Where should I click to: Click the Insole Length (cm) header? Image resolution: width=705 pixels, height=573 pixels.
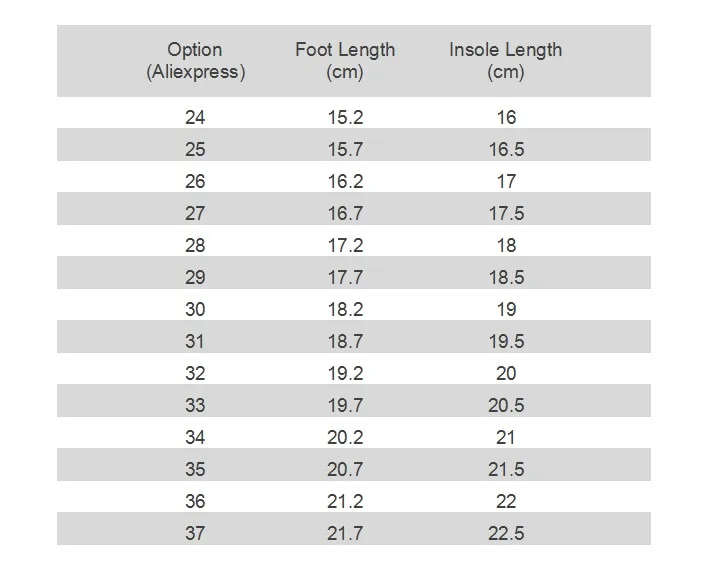[505, 61]
